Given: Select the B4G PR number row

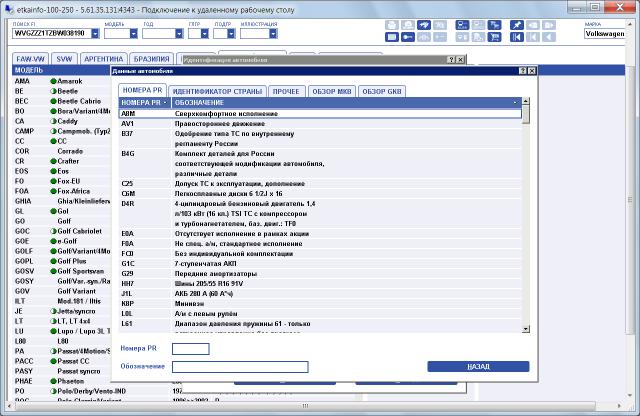Looking at the screenshot, I should click(x=320, y=164).
